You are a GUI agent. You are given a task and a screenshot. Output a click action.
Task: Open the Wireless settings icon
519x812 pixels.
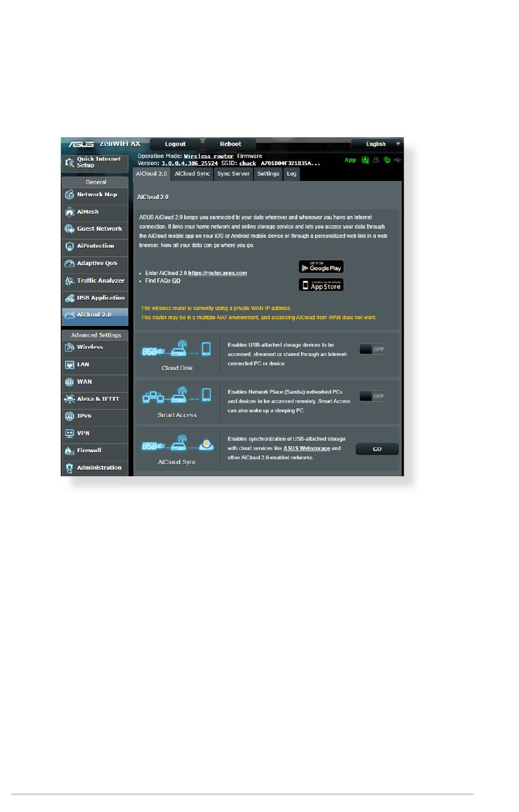pyautogui.click(x=69, y=347)
